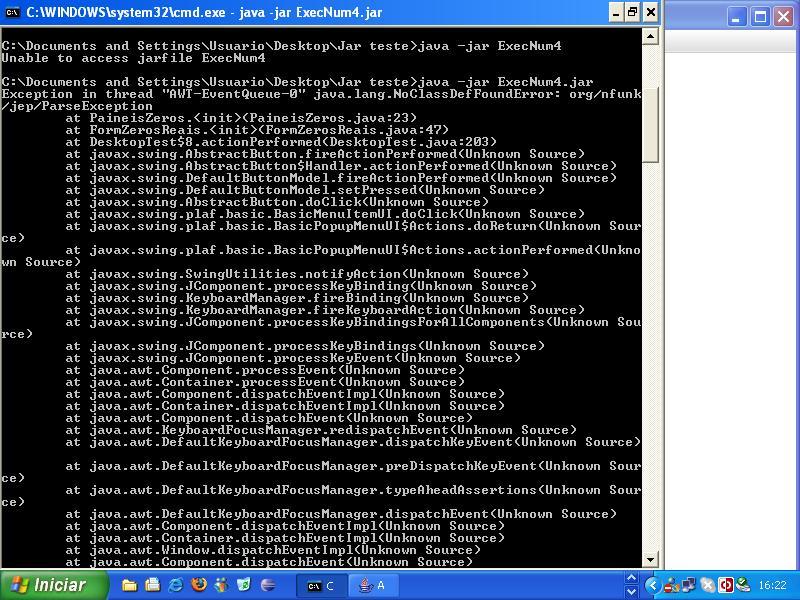Click the cmd window system menu icon
This screenshot has height=600, width=800.
pyautogui.click(x=11, y=12)
